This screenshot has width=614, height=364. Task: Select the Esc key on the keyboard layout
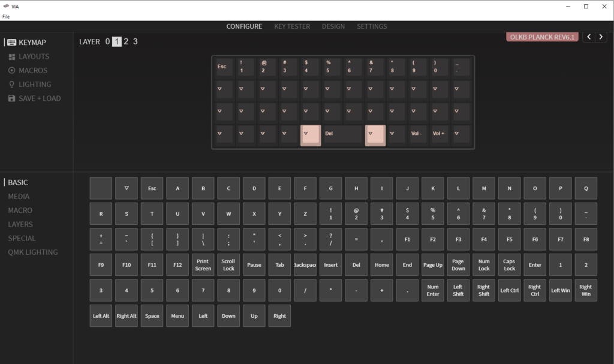pyautogui.click(x=224, y=67)
